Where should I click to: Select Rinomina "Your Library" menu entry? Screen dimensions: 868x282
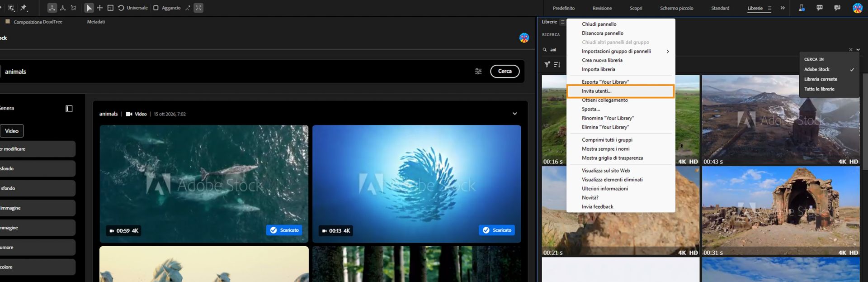[x=621, y=118]
